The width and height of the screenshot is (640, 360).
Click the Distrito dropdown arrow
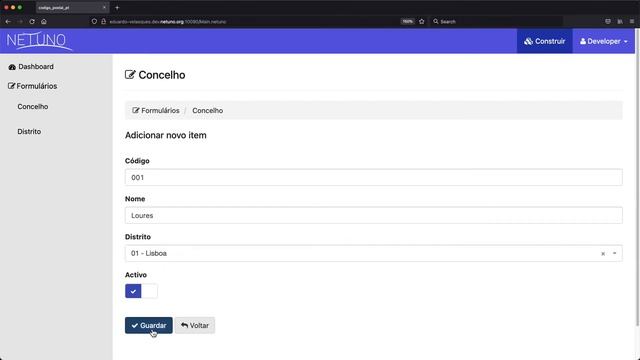(614, 253)
